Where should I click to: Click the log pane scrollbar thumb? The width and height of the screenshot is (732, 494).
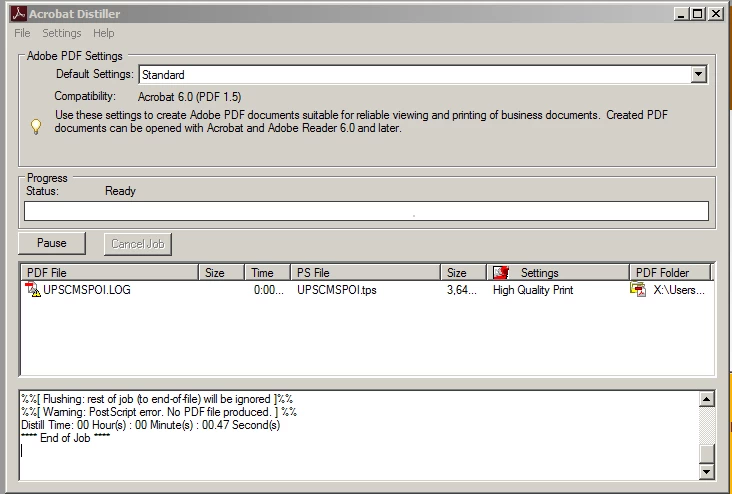point(706,453)
